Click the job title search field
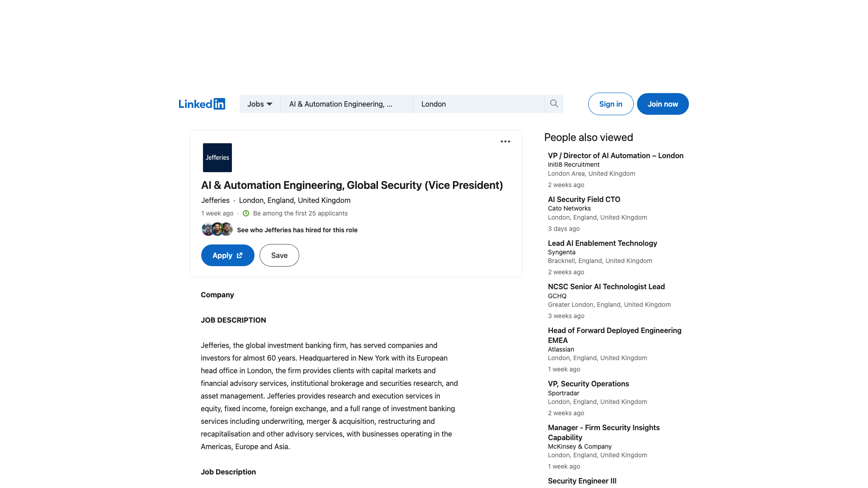Screen dimensions: 868x488 tap(346, 104)
